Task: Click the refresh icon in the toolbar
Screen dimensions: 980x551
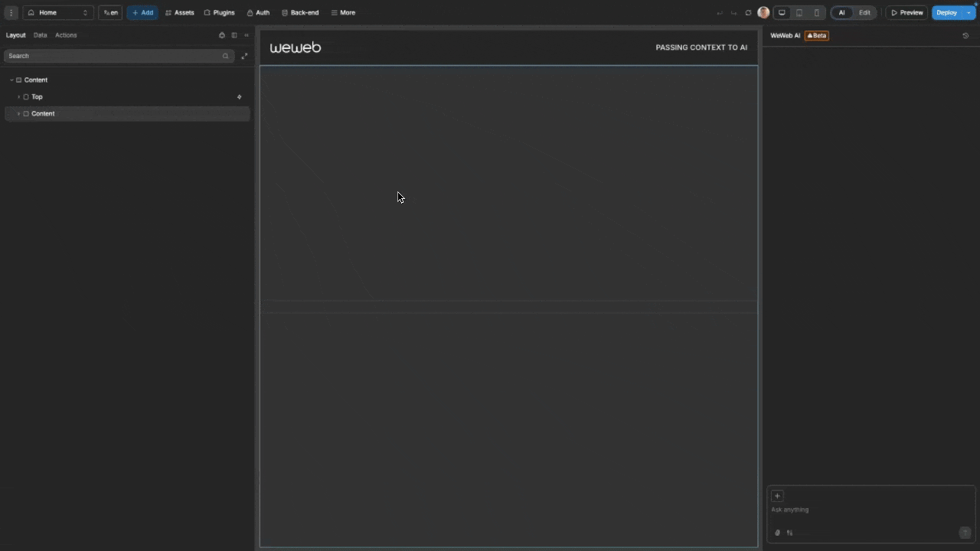Action: click(748, 12)
